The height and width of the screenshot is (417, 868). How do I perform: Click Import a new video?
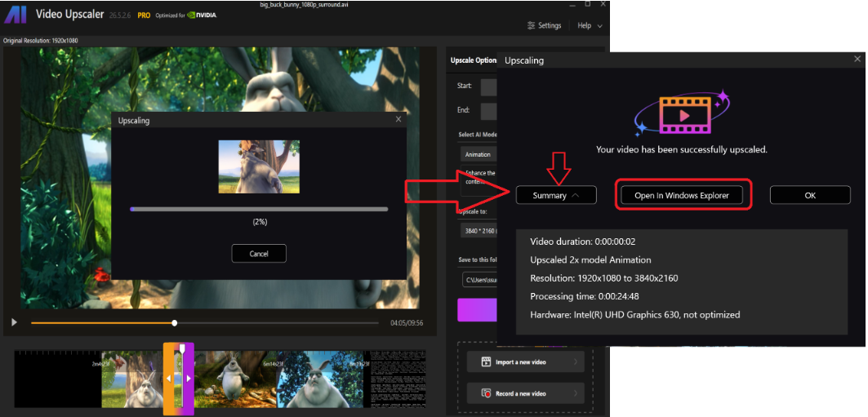point(525,362)
